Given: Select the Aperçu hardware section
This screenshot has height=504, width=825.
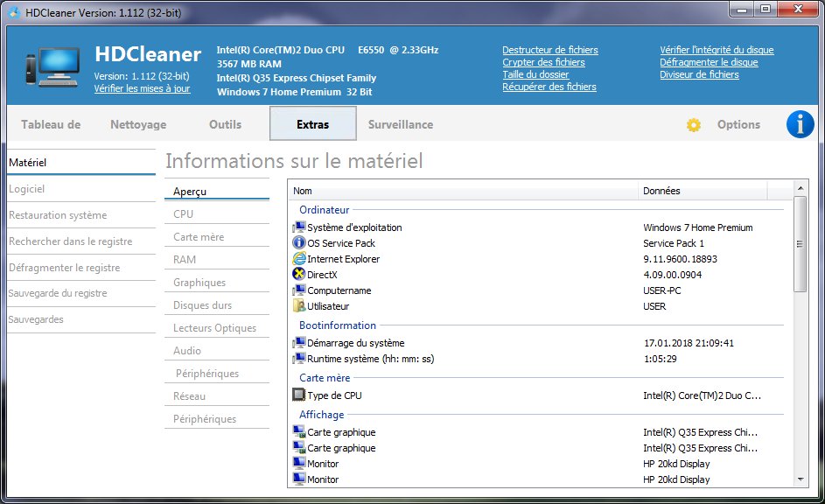Looking at the screenshot, I should [x=217, y=191].
